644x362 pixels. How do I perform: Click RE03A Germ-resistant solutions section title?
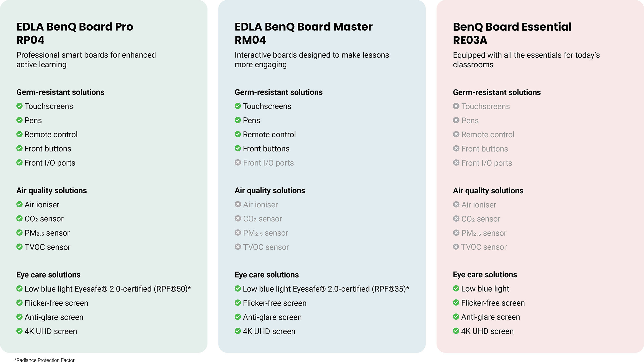(x=497, y=92)
